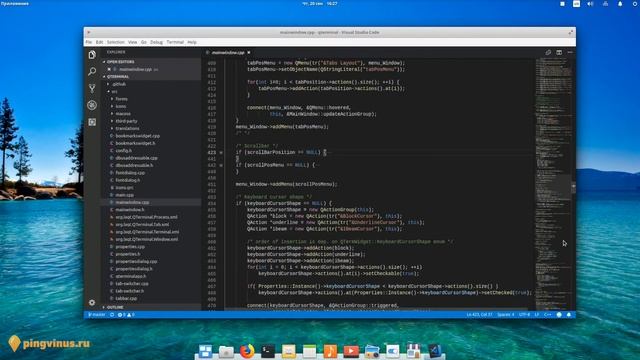
Task: Open the Go menu
Action: (x=144, y=42)
